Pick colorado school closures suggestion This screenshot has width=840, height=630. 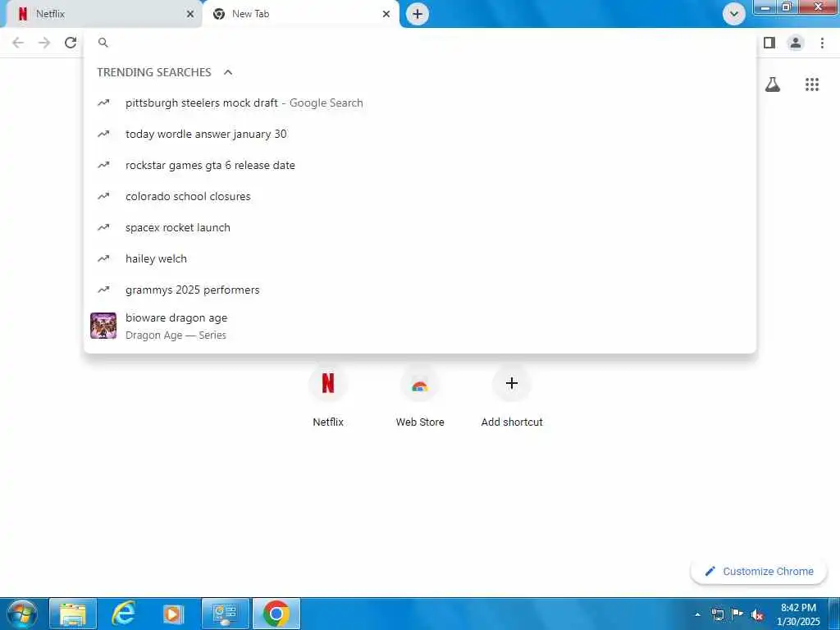[420, 196]
